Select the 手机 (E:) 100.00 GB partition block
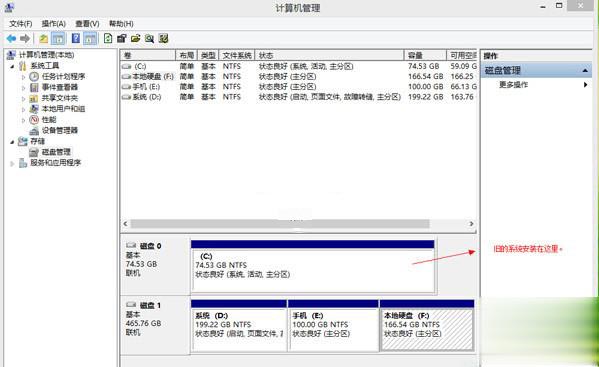Viewport: 599px width, 367px height. [333, 325]
